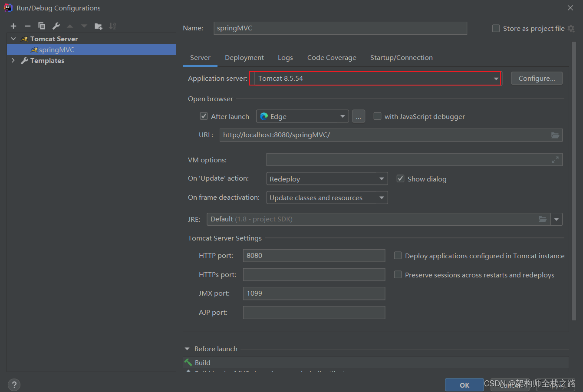Screen dimensions: 583x392
Task: Open the Startup/Connection tab
Action: coord(401,58)
